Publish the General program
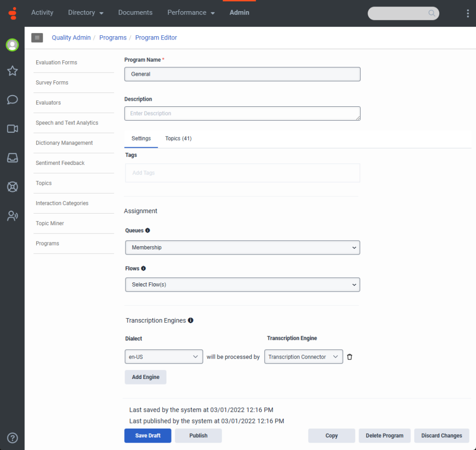This screenshot has height=450, width=476. (198, 436)
